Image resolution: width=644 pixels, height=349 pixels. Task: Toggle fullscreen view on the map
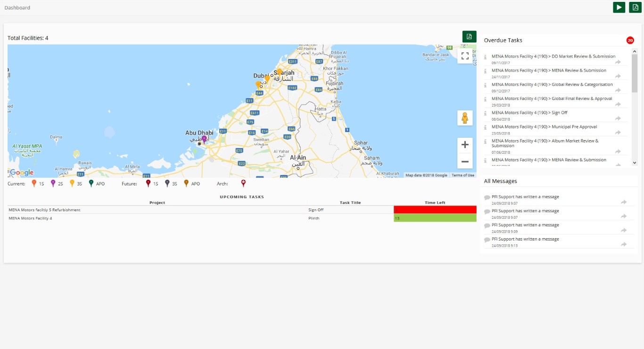465,56
